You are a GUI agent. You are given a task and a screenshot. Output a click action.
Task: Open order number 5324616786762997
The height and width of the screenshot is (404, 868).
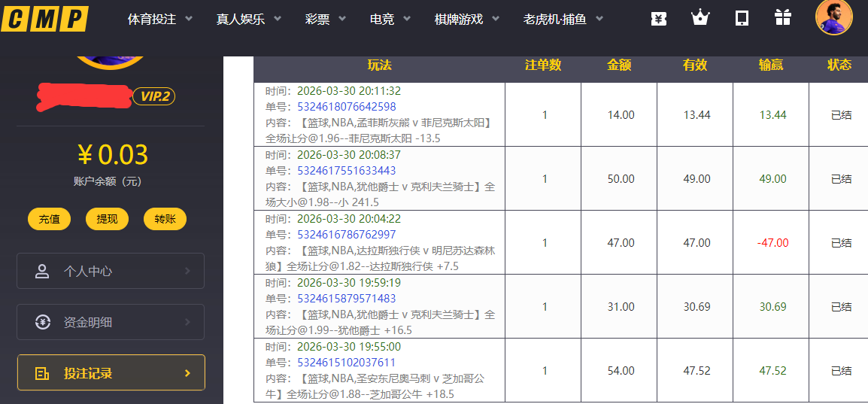pos(347,235)
